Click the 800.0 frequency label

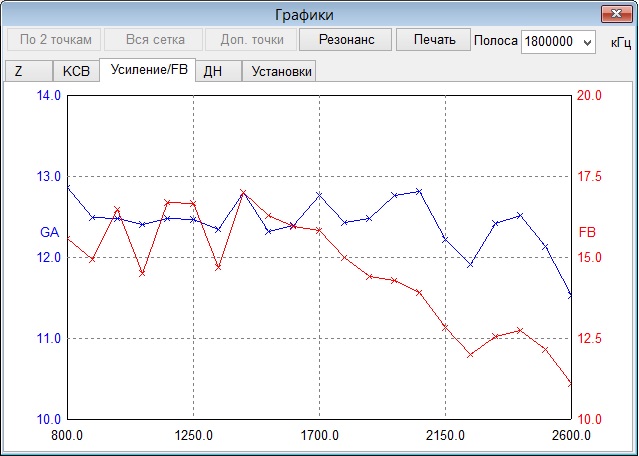pos(67,435)
